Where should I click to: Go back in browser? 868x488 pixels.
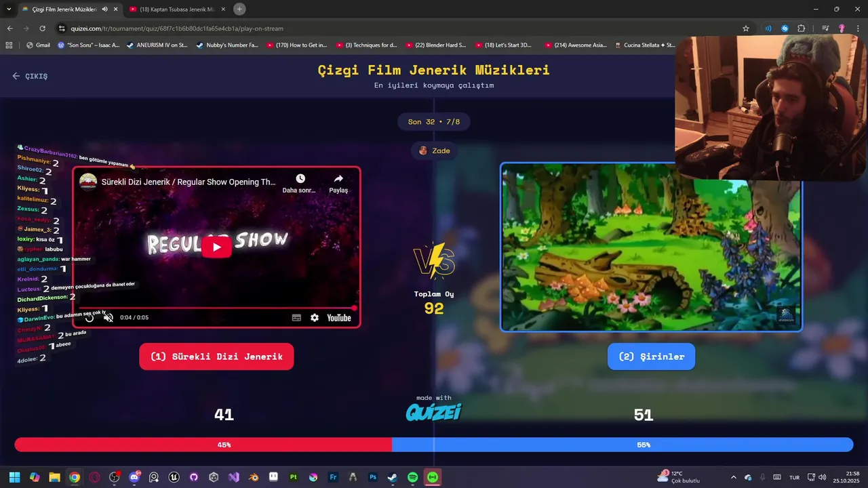[9, 28]
